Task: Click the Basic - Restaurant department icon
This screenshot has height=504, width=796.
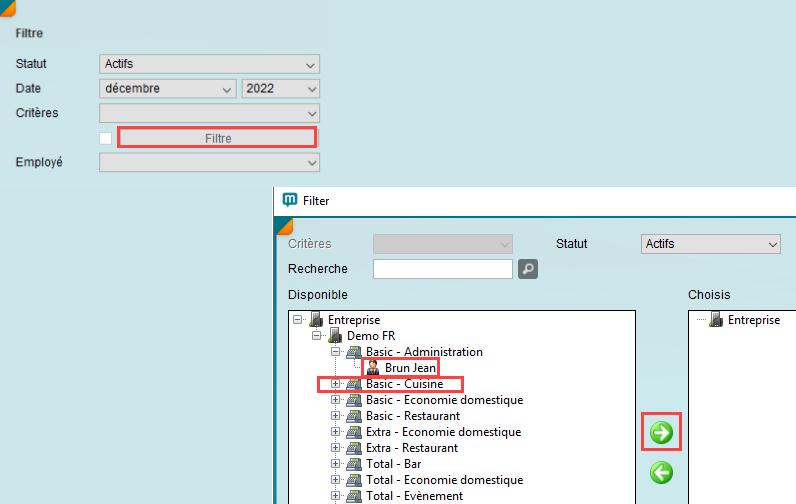Action: pos(354,416)
